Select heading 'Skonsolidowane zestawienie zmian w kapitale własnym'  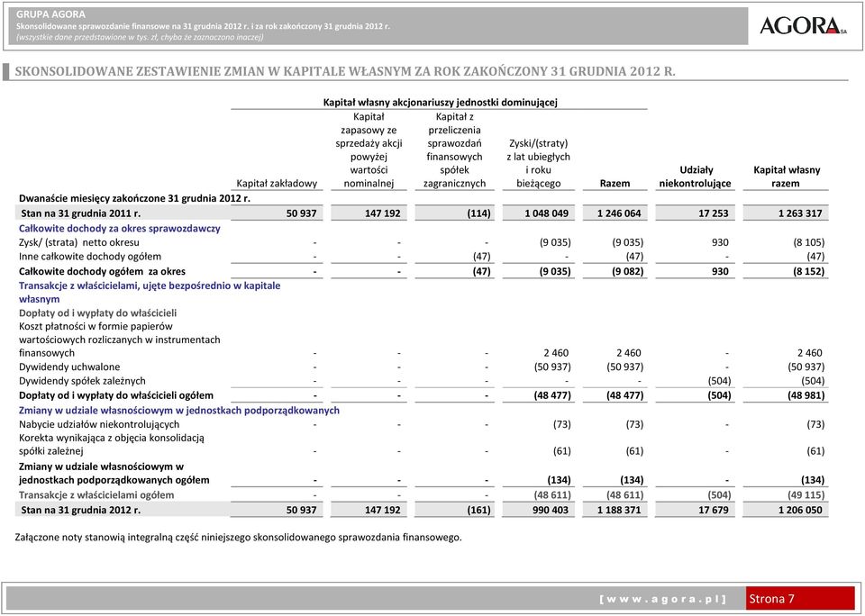345,71
